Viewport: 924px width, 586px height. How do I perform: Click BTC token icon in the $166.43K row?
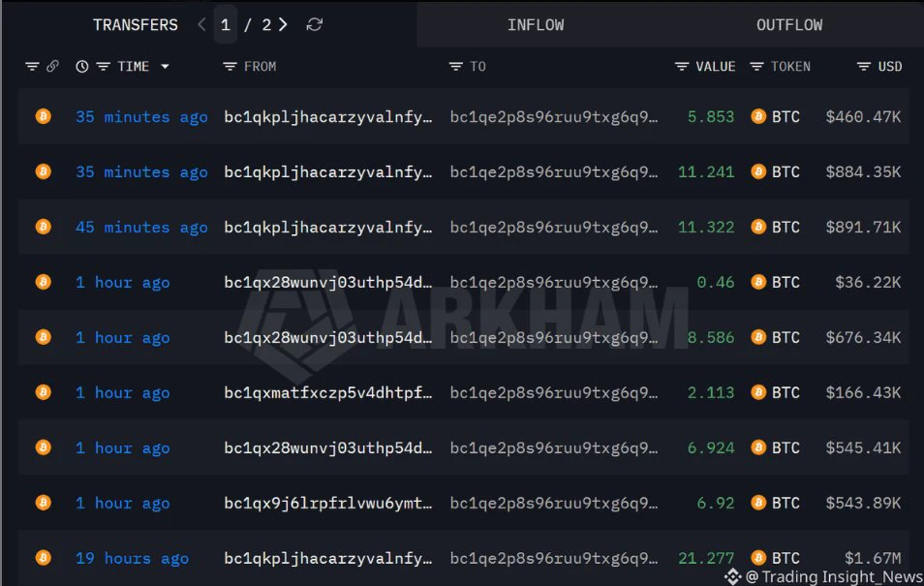758,392
